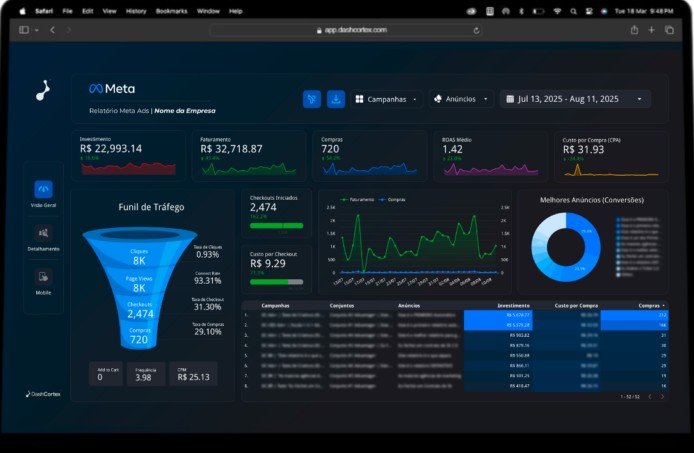Click the DashCortex logo at top left
694x453 pixels.
(42, 91)
